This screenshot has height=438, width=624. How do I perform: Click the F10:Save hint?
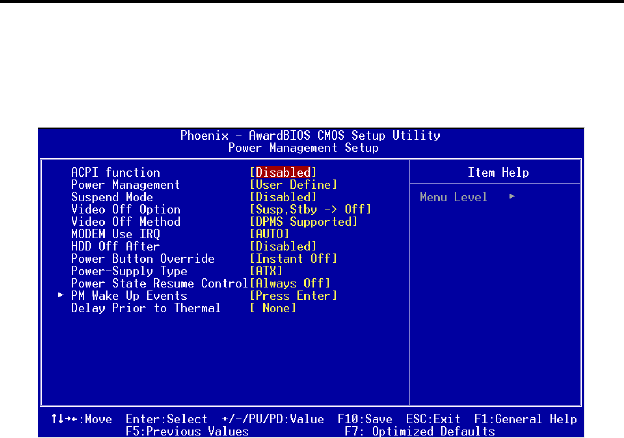pyautogui.click(x=365, y=419)
